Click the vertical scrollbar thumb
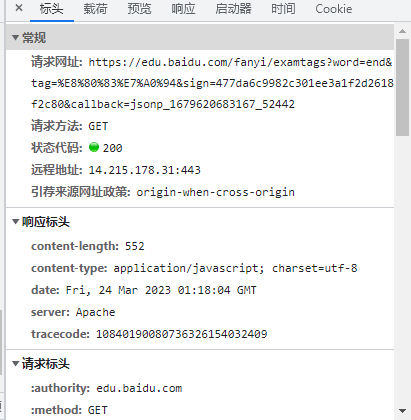The width and height of the screenshot is (411, 420). (402, 87)
